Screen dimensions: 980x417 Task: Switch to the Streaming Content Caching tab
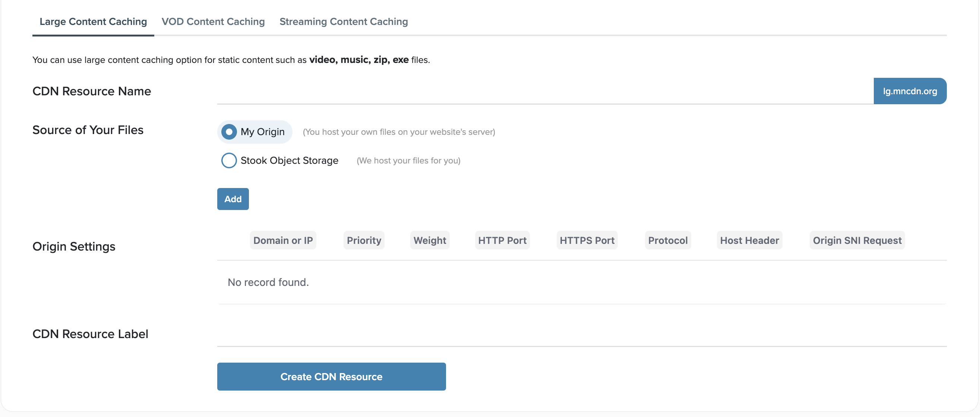[x=343, y=22]
